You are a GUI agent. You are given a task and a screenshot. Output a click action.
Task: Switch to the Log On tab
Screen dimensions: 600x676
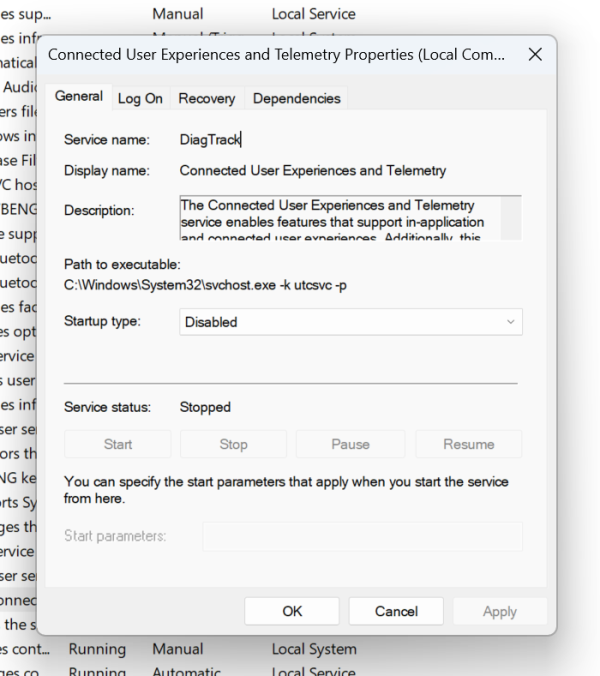point(140,98)
